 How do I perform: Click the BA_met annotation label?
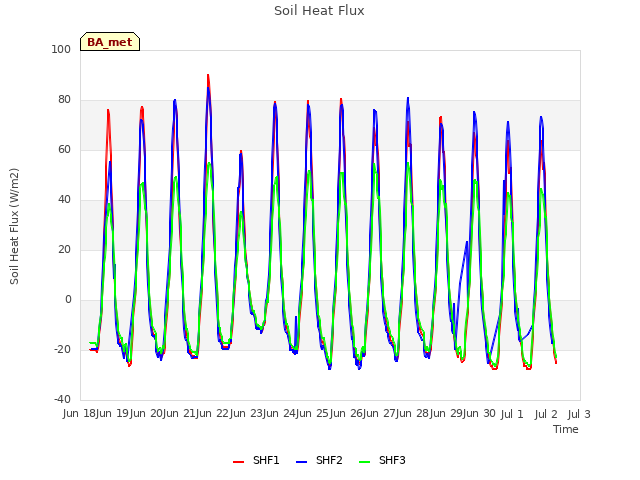coord(110,42)
